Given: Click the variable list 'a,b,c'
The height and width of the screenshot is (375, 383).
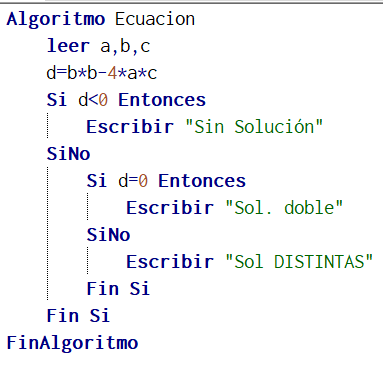Looking at the screenshot, I should point(125,47).
